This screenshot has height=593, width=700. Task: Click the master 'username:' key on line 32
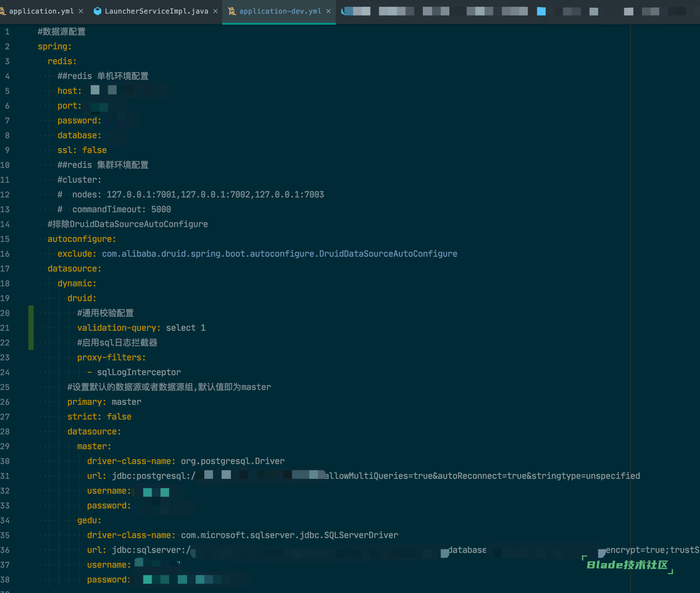click(109, 491)
